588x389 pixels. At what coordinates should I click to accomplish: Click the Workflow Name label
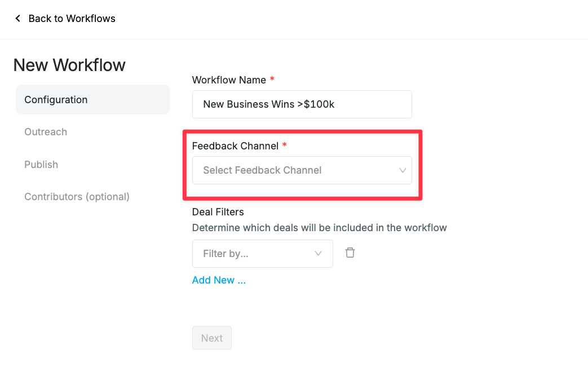tap(229, 80)
